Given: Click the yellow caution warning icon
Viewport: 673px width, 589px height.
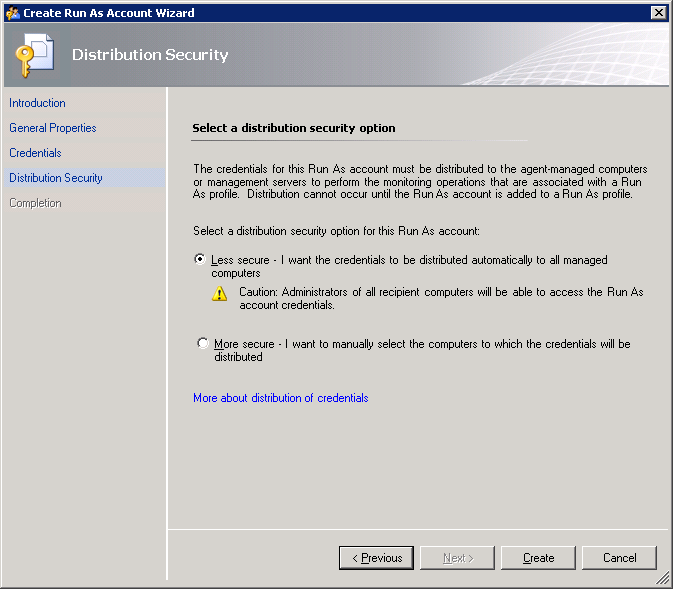Looking at the screenshot, I should pos(219,294).
